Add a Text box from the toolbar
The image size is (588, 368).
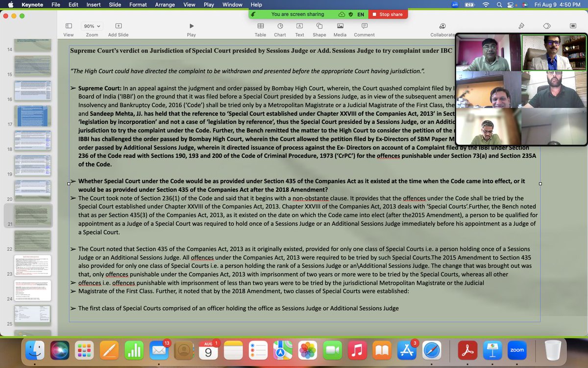click(299, 29)
